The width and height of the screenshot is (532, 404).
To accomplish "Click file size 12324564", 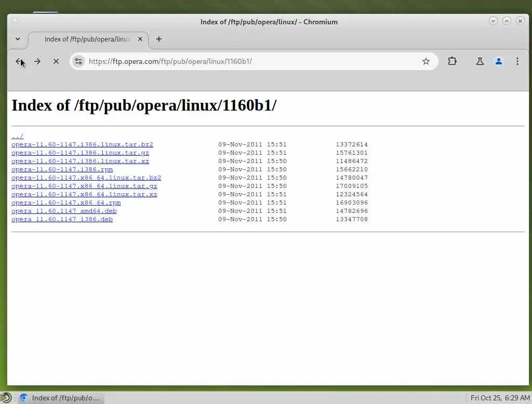I will click(x=352, y=194).
